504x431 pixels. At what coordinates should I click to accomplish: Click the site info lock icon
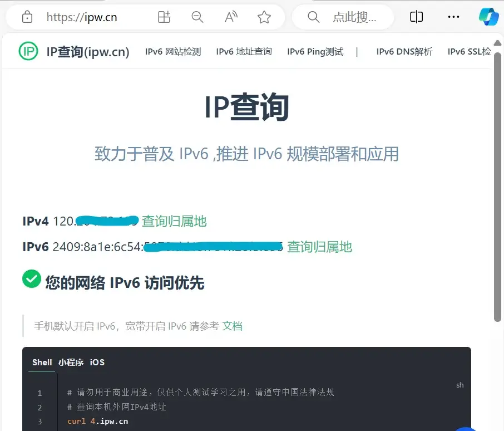[27, 17]
